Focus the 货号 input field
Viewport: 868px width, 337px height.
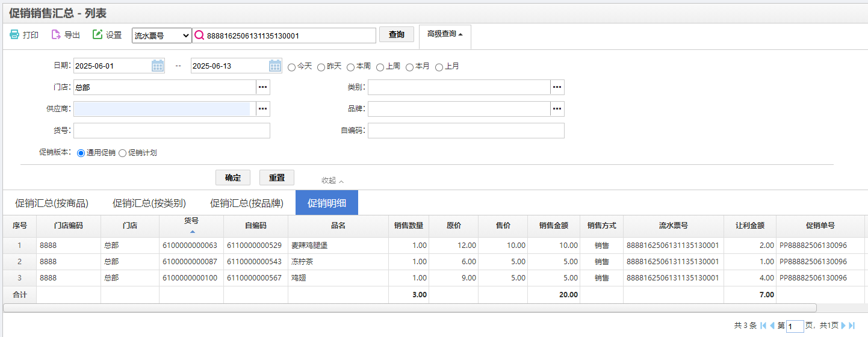tap(172, 131)
